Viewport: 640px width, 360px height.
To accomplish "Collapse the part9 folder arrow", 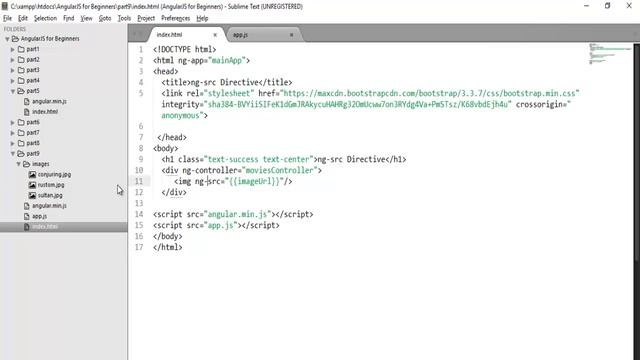I will 13,153.
